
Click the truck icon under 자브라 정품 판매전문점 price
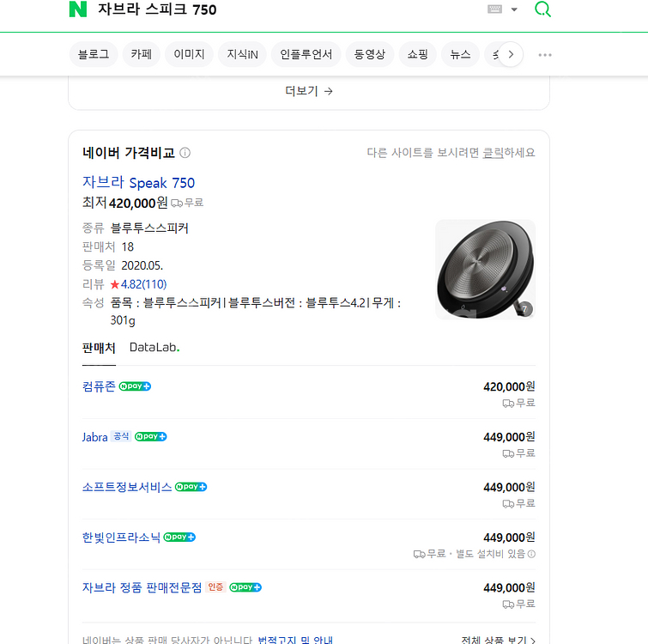508,605
